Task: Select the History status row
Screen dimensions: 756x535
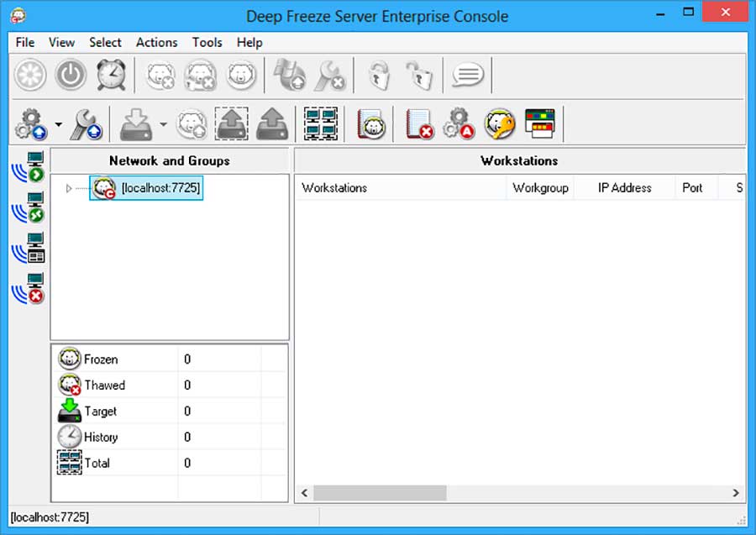Action: tap(170, 438)
